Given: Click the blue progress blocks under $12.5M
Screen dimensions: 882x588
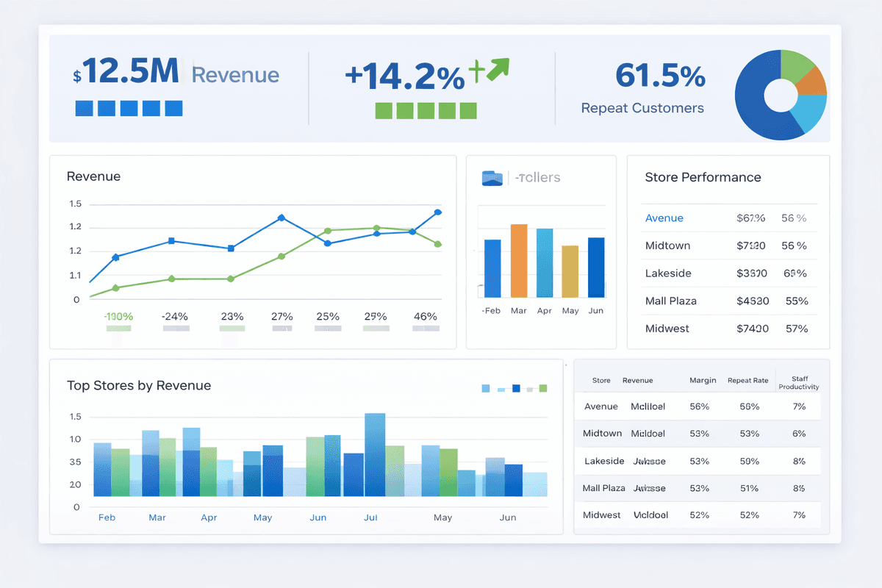Looking at the screenshot, I should pos(129,108).
